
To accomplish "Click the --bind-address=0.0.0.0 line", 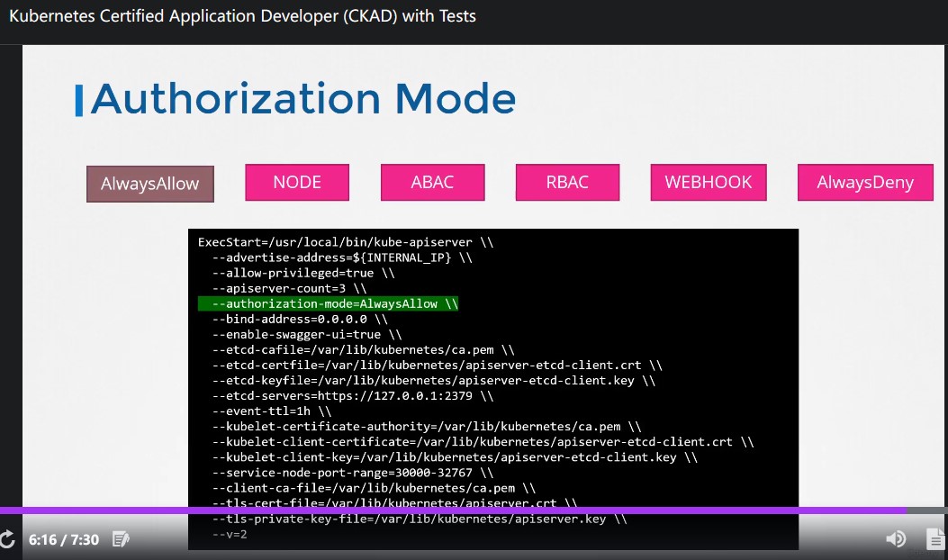I will pyautogui.click(x=300, y=319).
